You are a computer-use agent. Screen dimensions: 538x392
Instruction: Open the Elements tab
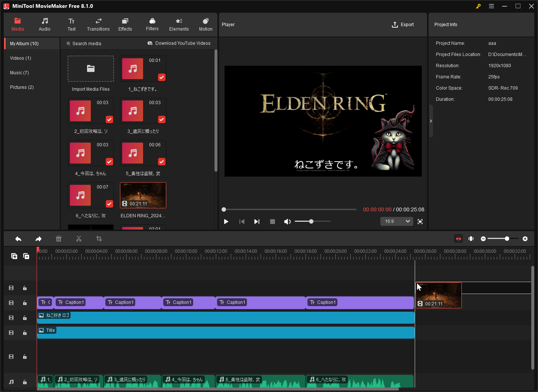click(179, 25)
